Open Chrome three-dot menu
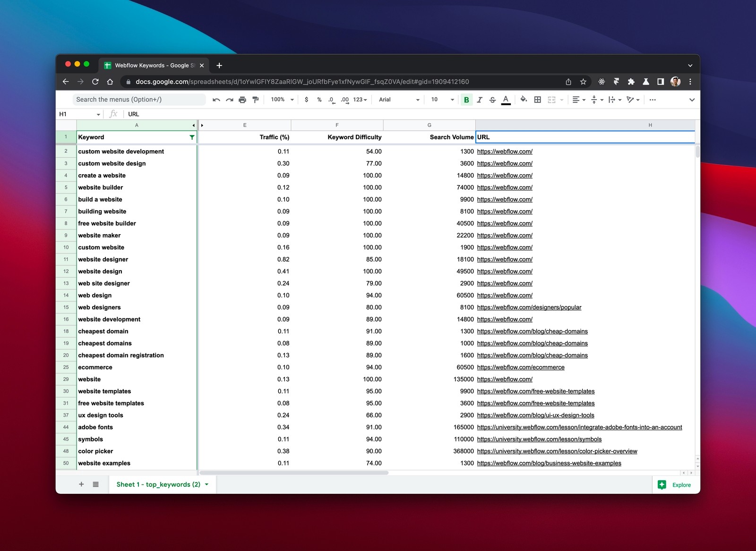756x551 pixels. pos(690,82)
